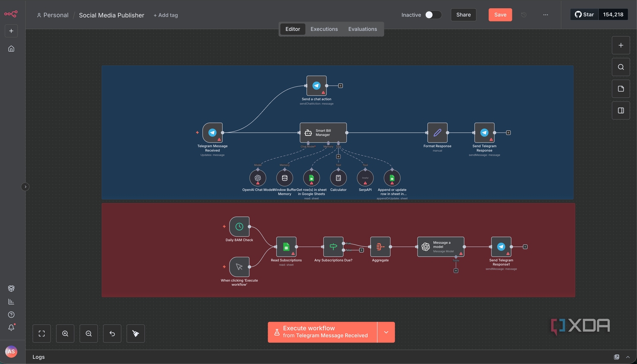The image size is (637, 364).
Task: Open the Help question mark icon
Action: pyautogui.click(x=11, y=315)
